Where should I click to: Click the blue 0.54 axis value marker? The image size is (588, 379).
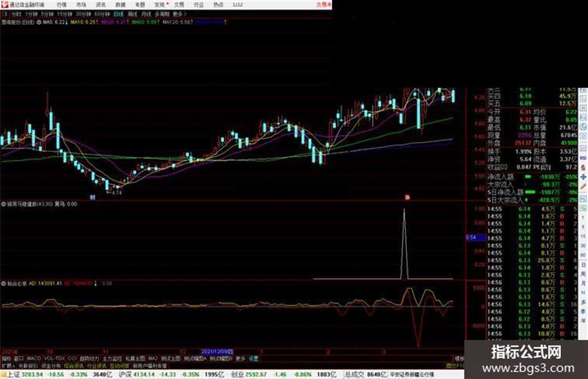click(x=475, y=238)
